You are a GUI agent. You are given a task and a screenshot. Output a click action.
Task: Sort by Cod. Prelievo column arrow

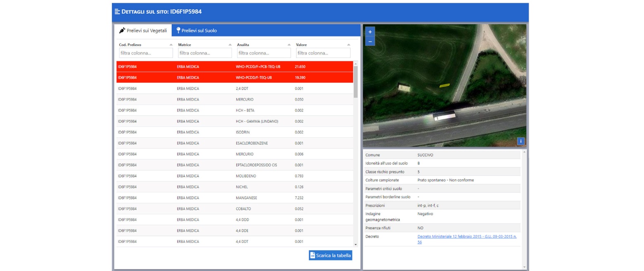[171, 45]
